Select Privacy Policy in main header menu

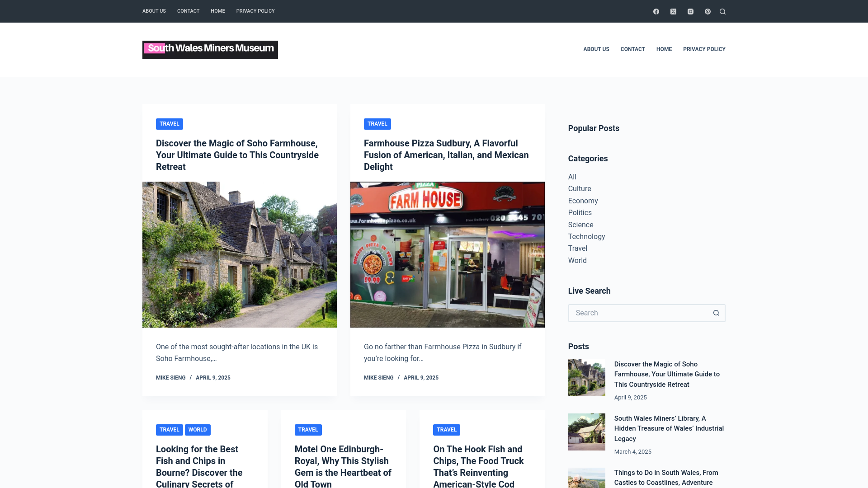(x=704, y=49)
